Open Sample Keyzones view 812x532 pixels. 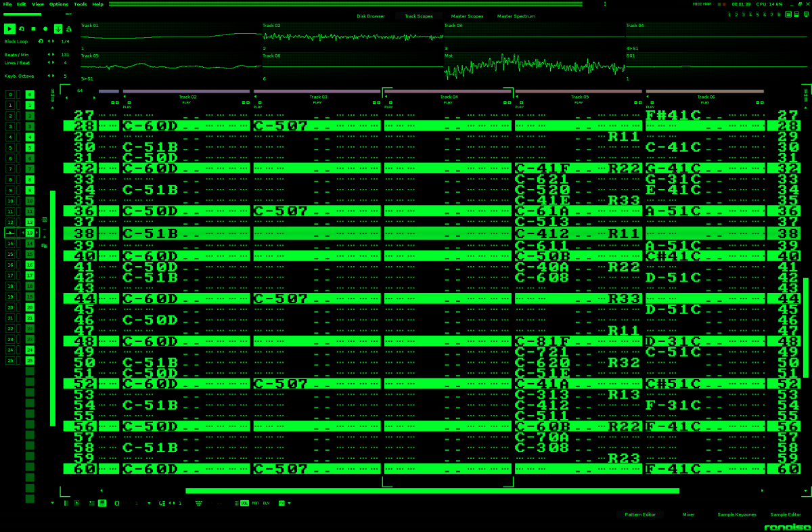[x=737, y=514]
